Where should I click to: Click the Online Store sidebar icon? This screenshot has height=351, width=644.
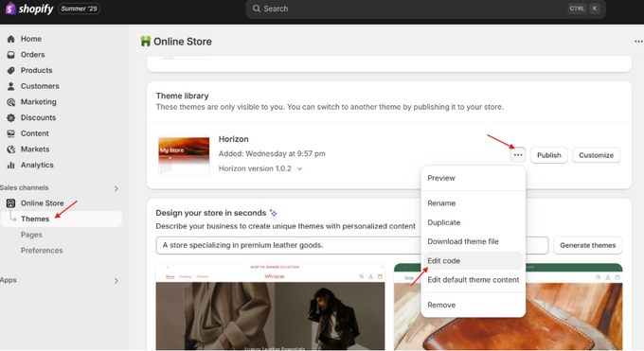11,203
